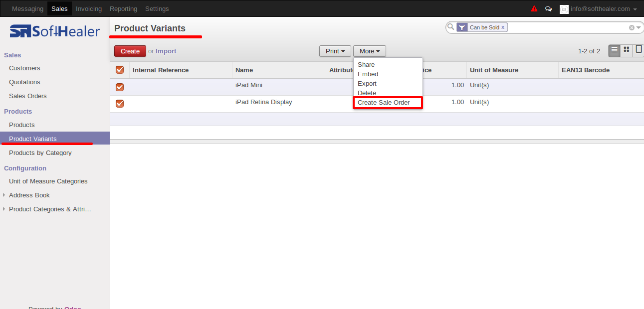644x309 pixels.
Task: Open the Sales top menu
Action: (59, 8)
